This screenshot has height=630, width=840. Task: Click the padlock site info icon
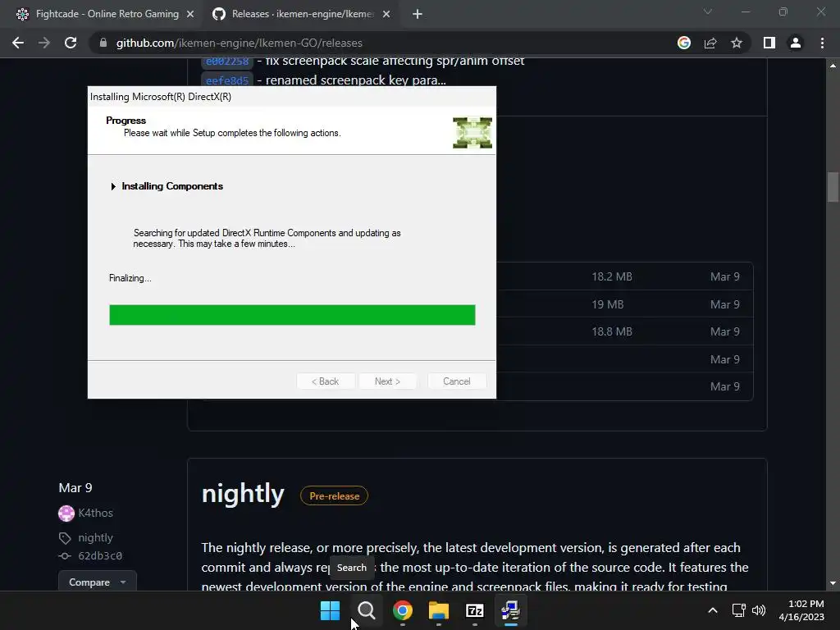103,43
